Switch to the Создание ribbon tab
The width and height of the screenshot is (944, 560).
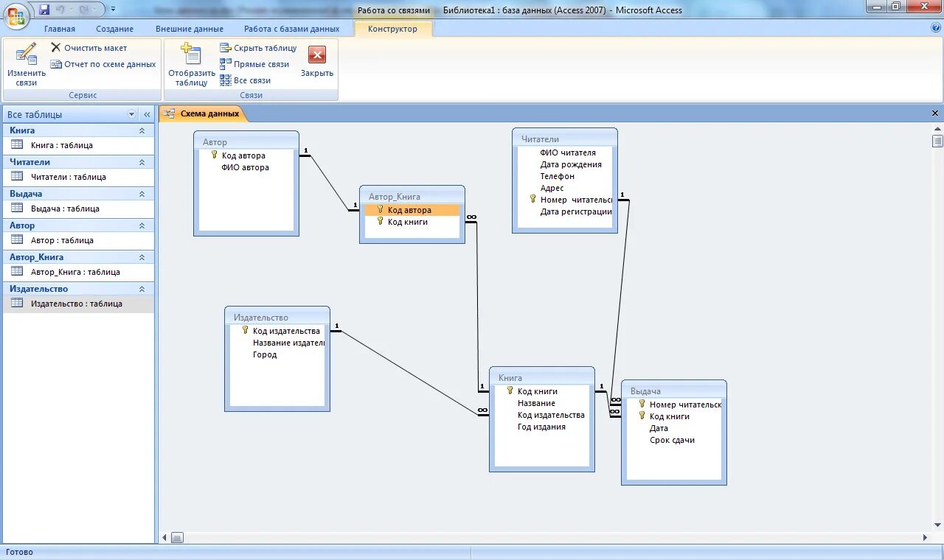114,29
